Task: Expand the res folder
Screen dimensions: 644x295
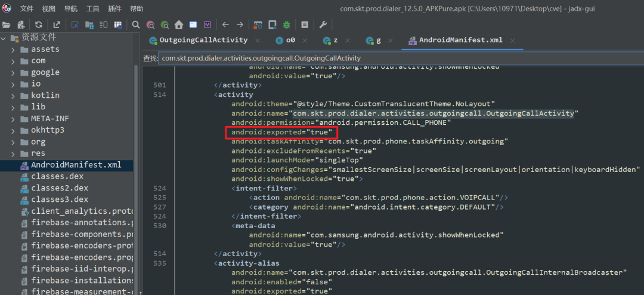Action: tap(13, 154)
